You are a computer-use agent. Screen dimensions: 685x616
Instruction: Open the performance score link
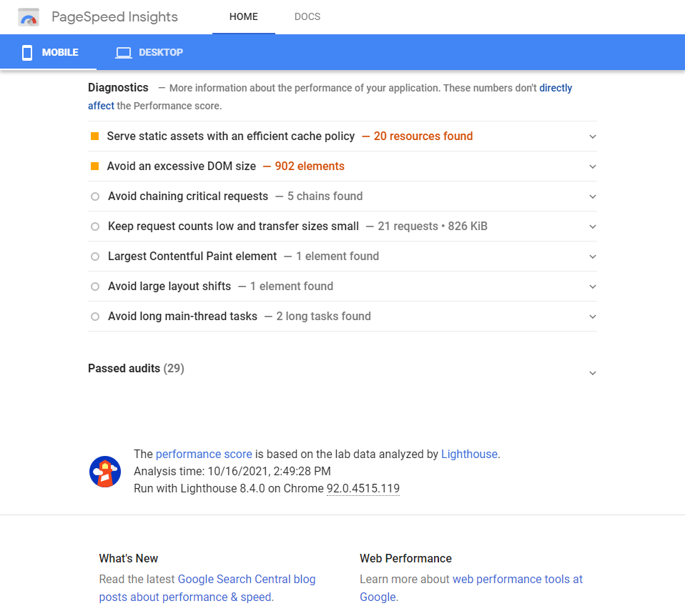[204, 454]
